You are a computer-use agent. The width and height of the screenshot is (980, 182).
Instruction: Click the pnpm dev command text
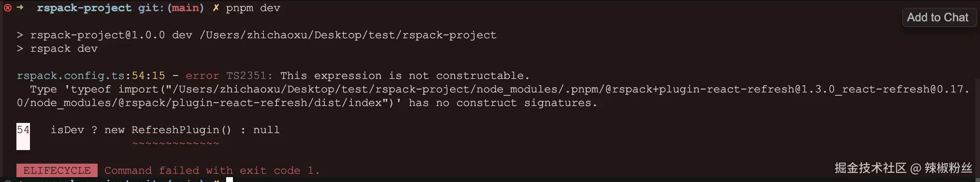point(253,8)
